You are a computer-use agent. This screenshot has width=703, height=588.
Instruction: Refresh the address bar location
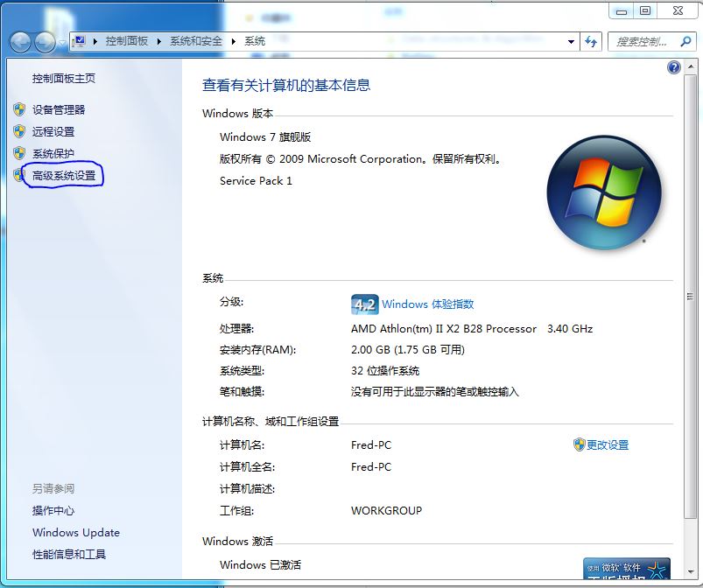tap(591, 42)
